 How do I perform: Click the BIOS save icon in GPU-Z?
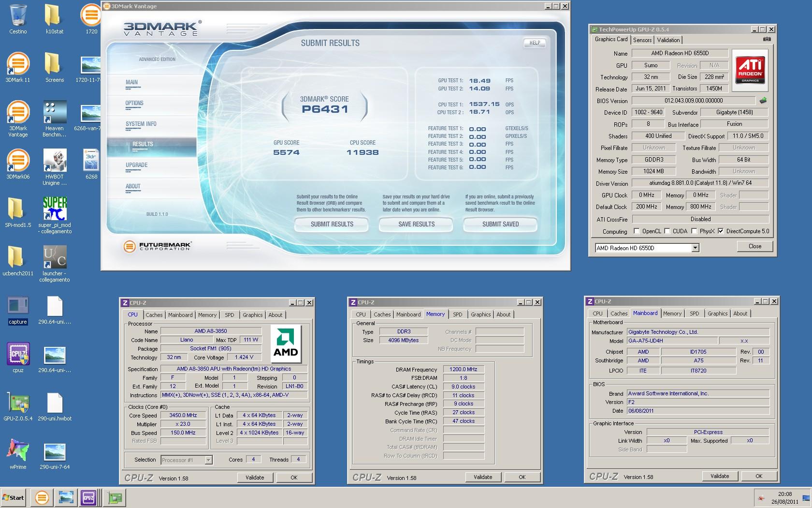click(763, 101)
